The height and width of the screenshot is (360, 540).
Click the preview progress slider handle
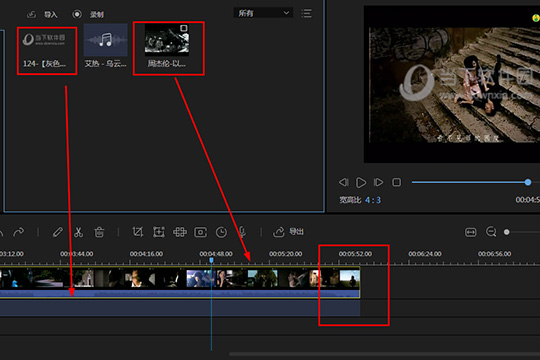point(528,182)
